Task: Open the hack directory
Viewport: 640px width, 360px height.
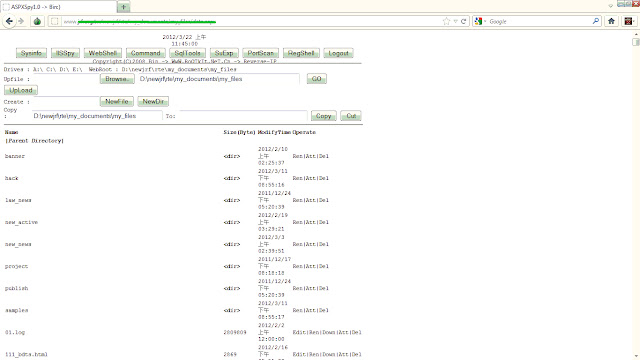Action: 11,178
